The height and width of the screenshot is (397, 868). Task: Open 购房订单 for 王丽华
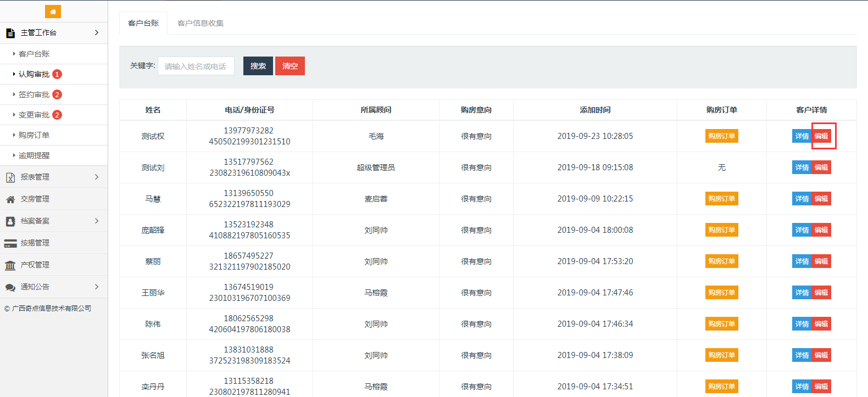click(x=722, y=293)
